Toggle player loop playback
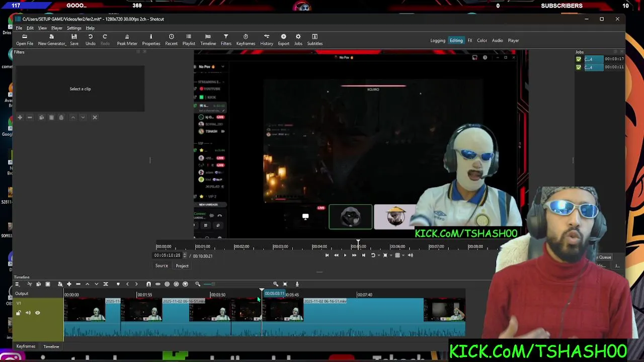The width and height of the screenshot is (644, 362). coord(373,255)
